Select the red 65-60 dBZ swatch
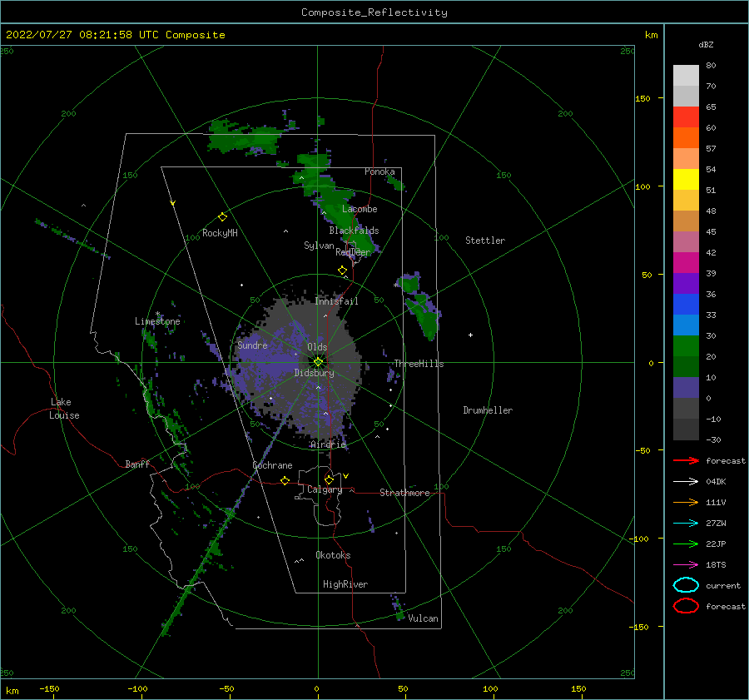Viewport: 749px width, 700px height. [686, 117]
